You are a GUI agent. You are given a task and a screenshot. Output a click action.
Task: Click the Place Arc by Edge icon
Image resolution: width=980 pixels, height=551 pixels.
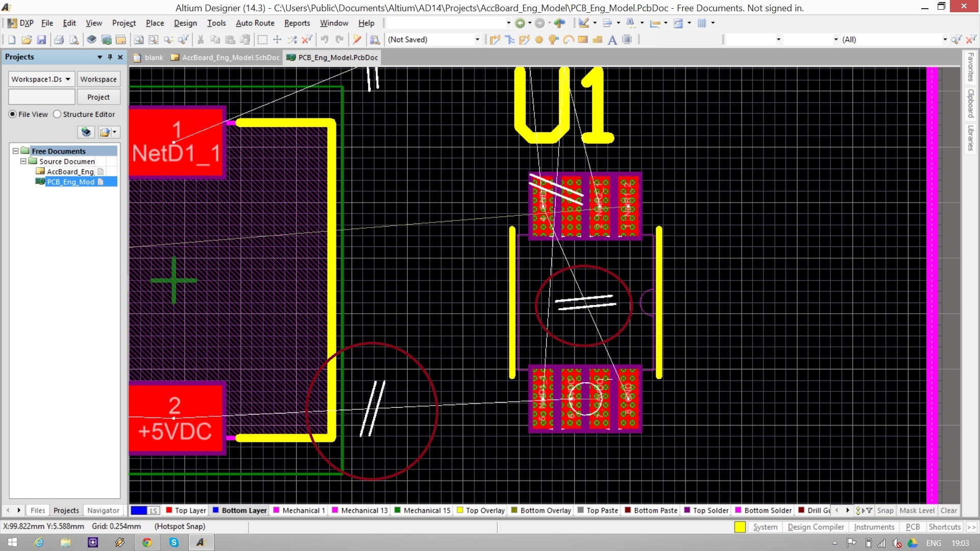pyautogui.click(x=568, y=40)
